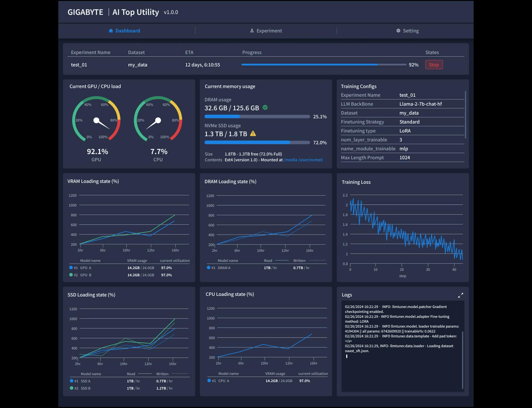Click the warning icon beside NVMe SSD usage
The image size is (532, 408).
[253, 134]
